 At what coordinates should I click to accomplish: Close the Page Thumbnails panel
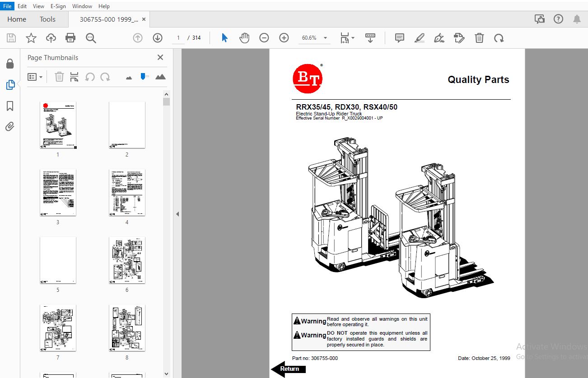(x=160, y=57)
